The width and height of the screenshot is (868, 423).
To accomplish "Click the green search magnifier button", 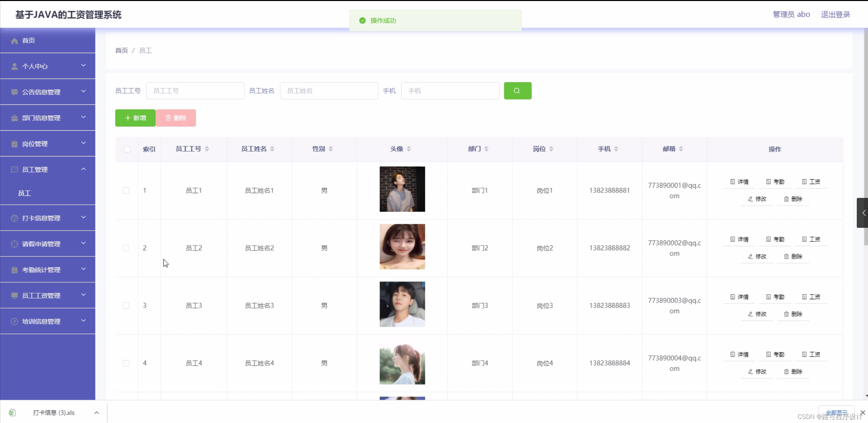I will pyautogui.click(x=517, y=91).
